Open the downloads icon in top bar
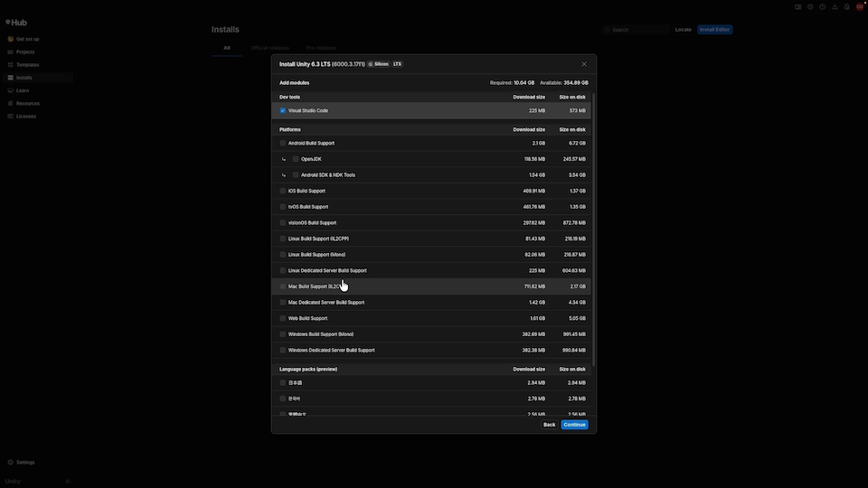 click(x=835, y=7)
